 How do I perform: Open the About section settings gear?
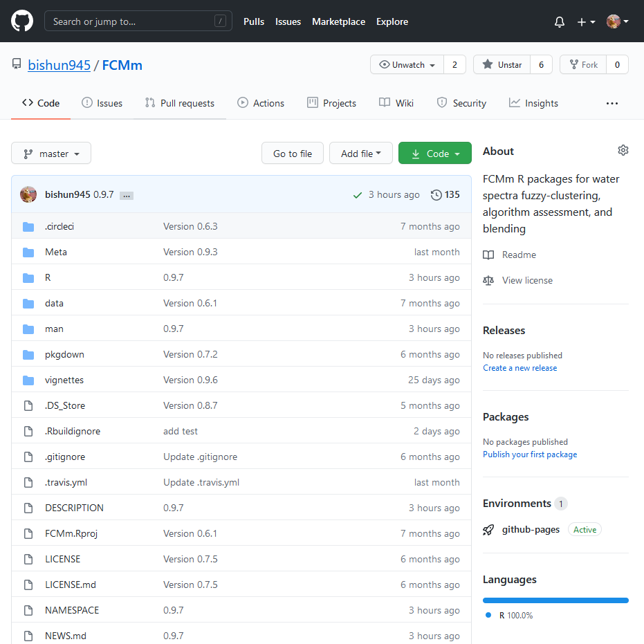point(623,149)
